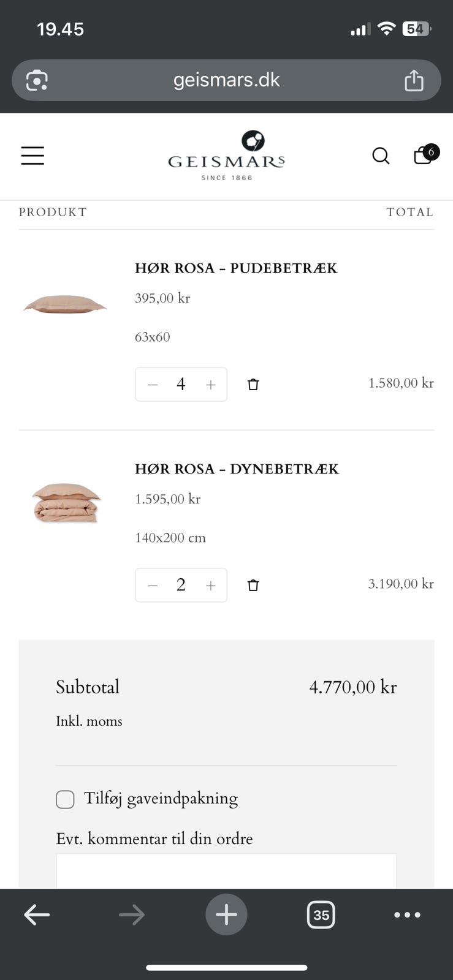The width and height of the screenshot is (453, 980).
Task: Open new tab with plus button
Action: pos(226,915)
